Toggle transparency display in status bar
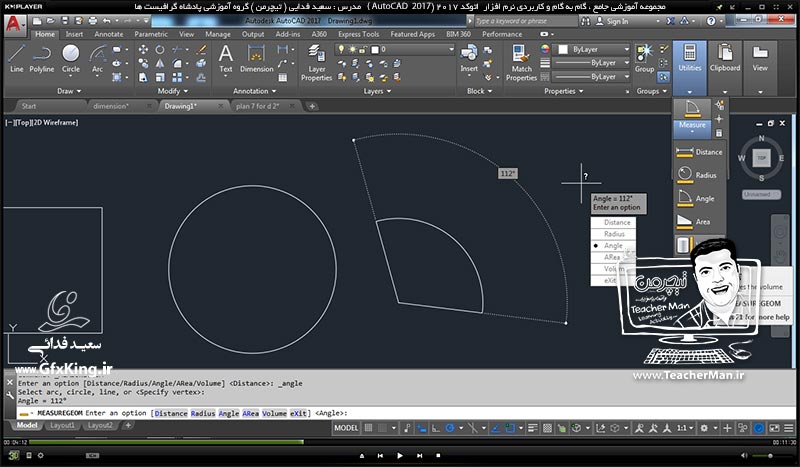 pos(547,428)
